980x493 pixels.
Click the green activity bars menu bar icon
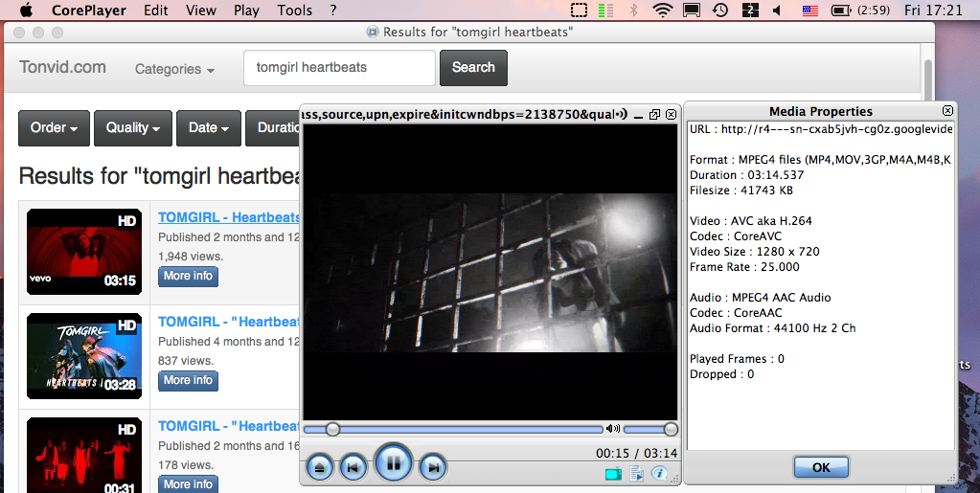pos(605,10)
